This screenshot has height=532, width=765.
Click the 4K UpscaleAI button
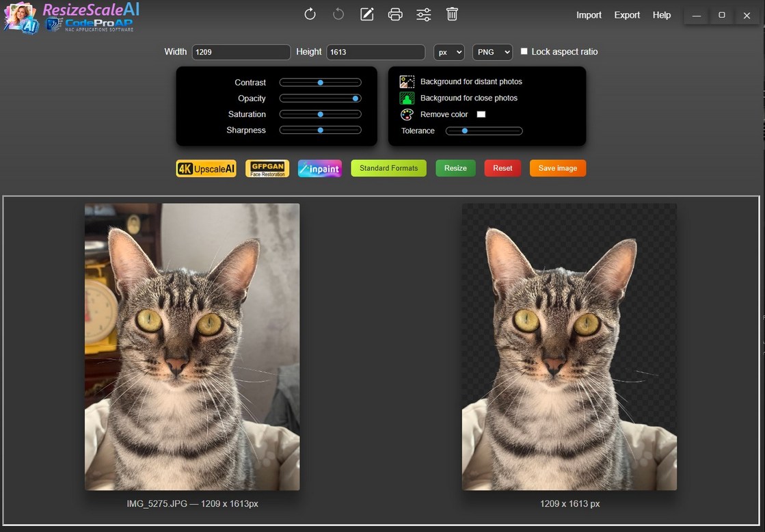[x=206, y=169]
